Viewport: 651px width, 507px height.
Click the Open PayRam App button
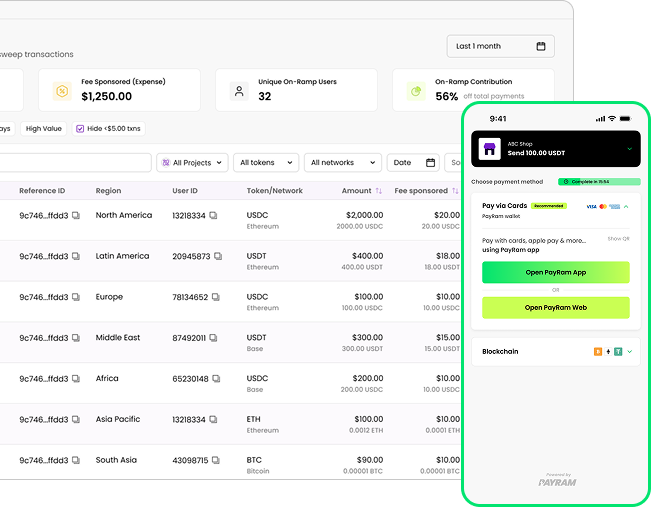click(555, 272)
